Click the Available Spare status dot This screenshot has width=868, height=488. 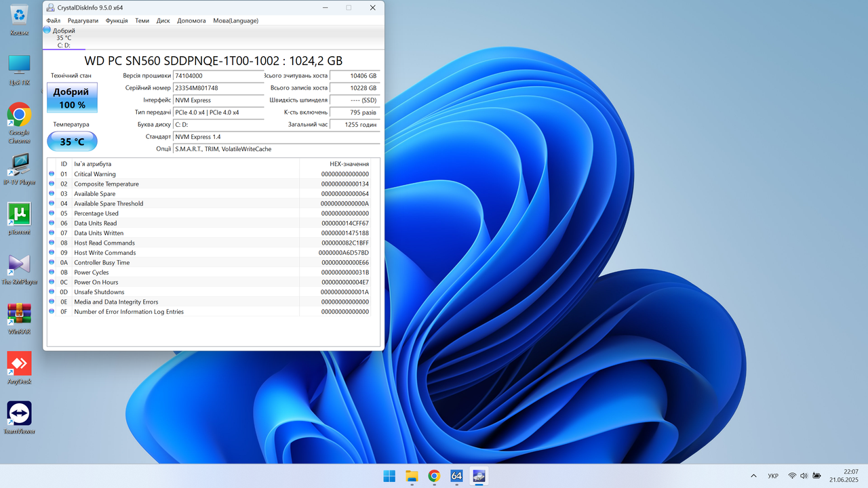(x=52, y=194)
